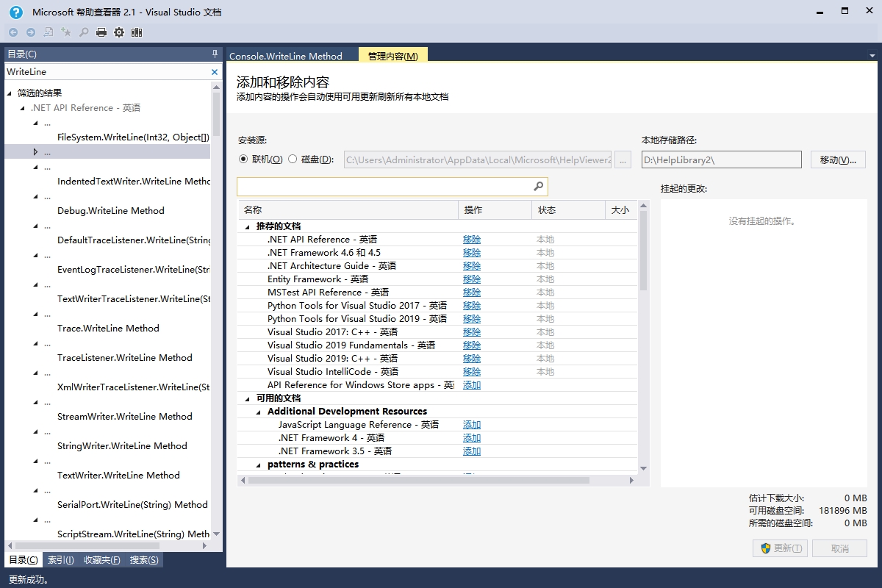The width and height of the screenshot is (882, 588).
Task: Click the manage content books icon
Action: coord(137,32)
